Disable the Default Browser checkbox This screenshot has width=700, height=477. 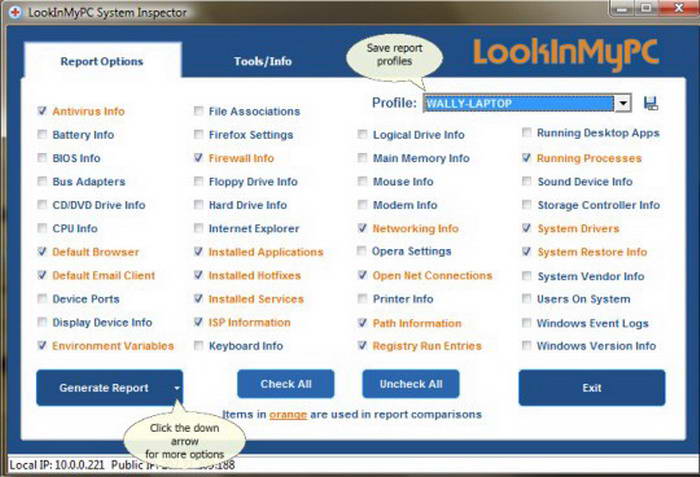click(x=42, y=251)
